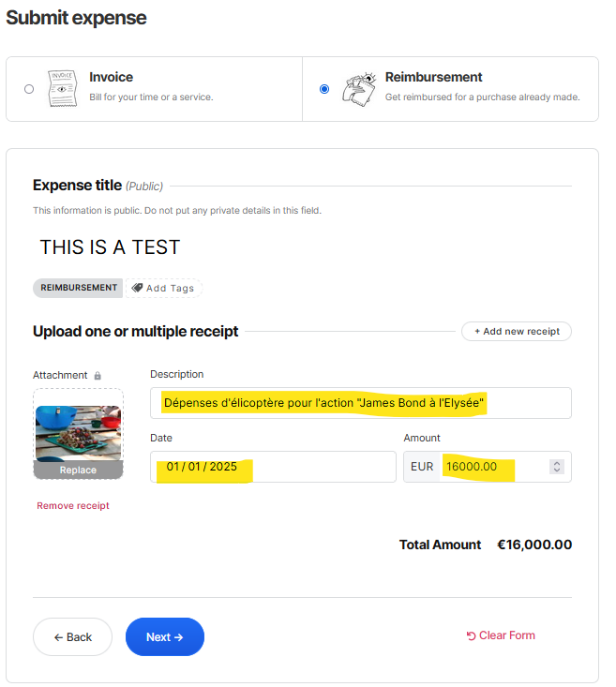Click the Add new receipt button

(x=516, y=331)
